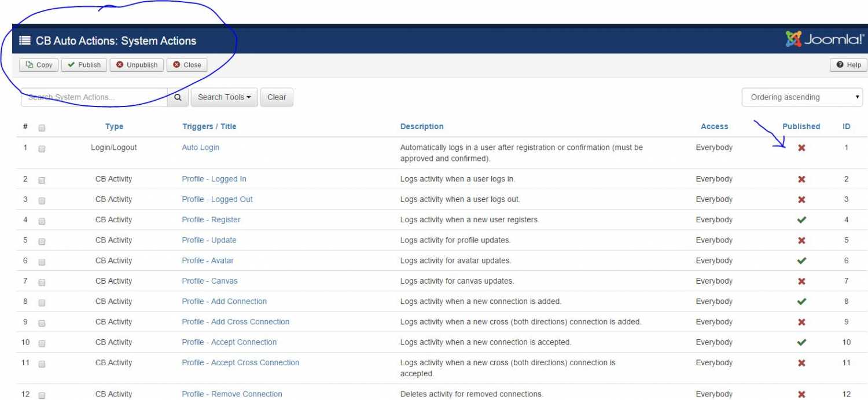Click the Clear search button
The height and width of the screenshot is (400, 868).
(x=277, y=97)
